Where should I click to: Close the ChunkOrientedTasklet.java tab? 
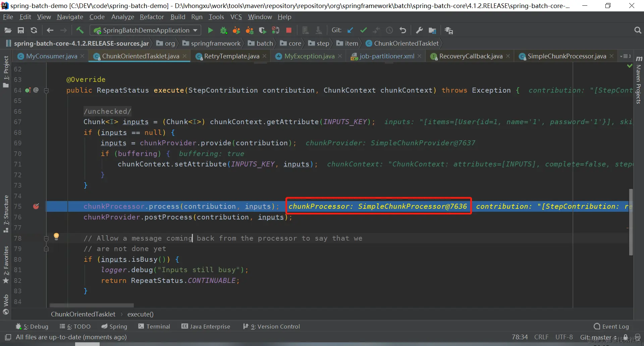point(184,56)
